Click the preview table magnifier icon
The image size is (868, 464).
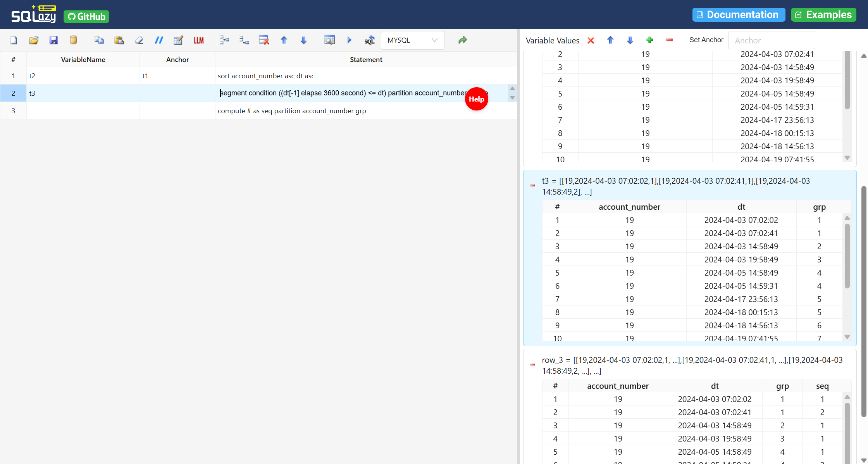[329, 40]
